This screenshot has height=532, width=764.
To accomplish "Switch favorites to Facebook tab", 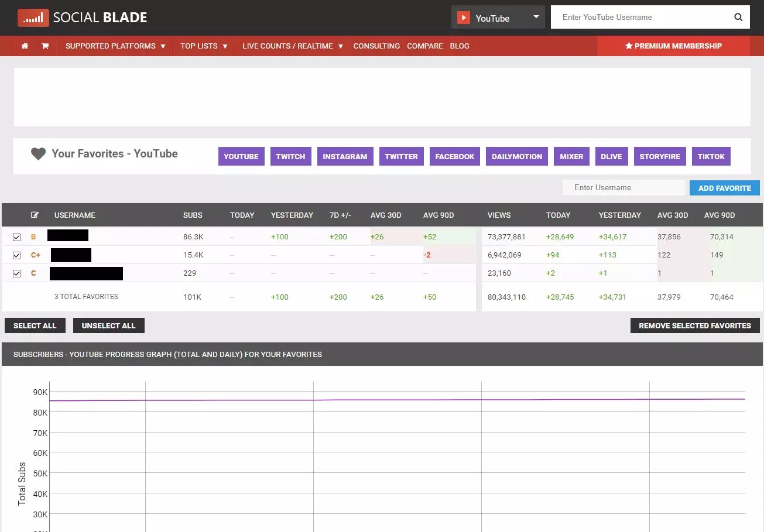I will (455, 156).
